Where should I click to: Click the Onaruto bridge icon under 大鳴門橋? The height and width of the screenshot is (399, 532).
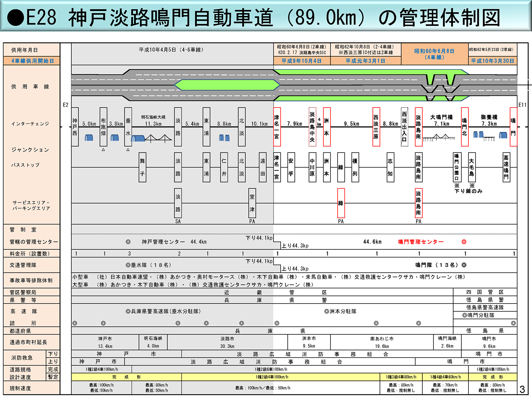tap(439, 138)
